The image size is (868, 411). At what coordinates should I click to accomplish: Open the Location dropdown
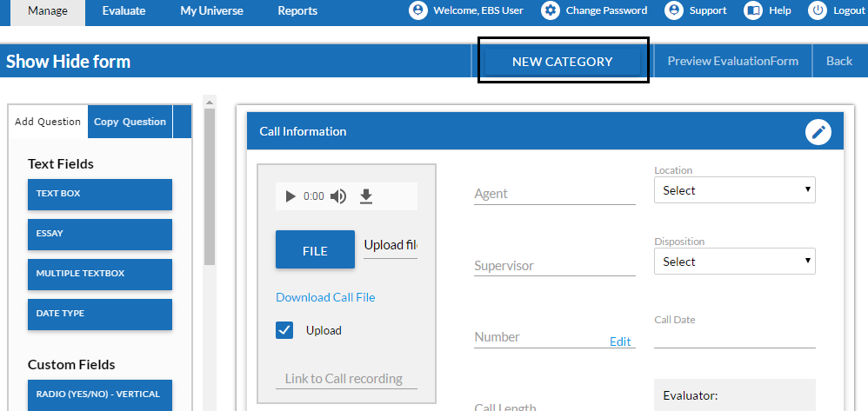(735, 190)
